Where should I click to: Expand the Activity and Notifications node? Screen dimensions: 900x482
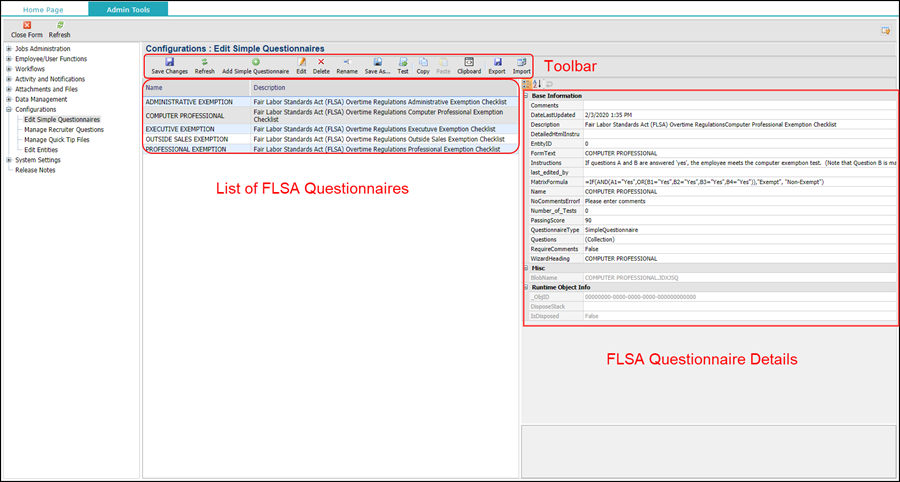point(9,79)
